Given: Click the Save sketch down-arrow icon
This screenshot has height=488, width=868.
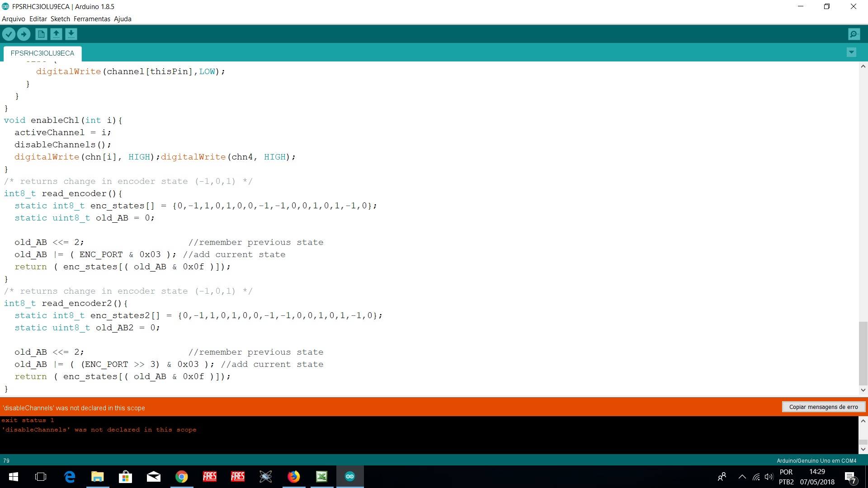Looking at the screenshot, I should 71,34.
